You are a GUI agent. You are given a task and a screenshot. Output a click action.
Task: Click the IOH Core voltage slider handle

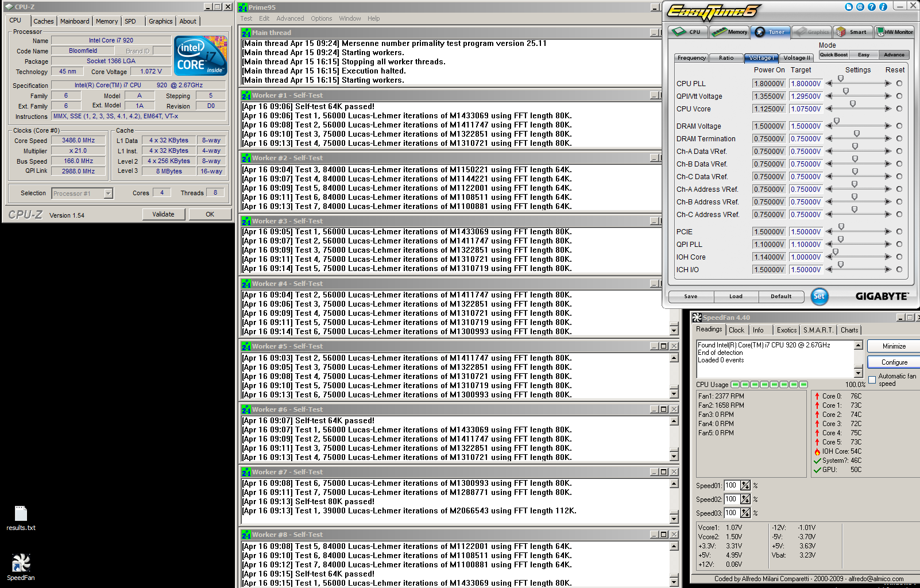pyautogui.click(x=836, y=252)
